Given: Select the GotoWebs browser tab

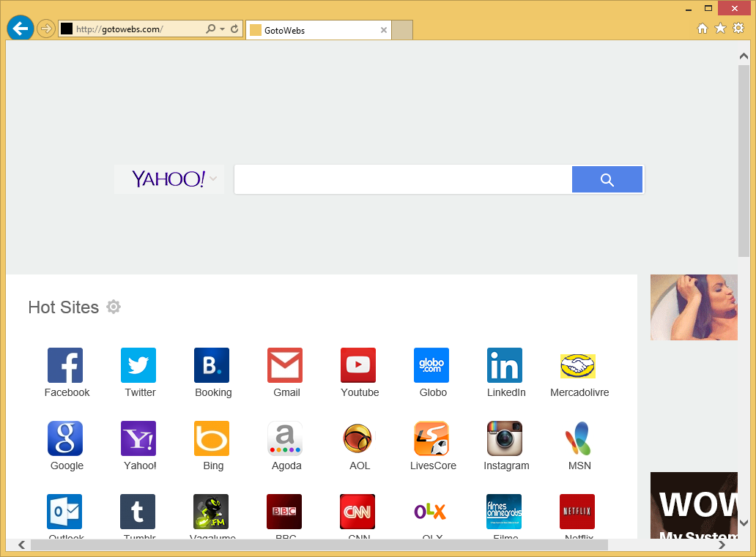Looking at the screenshot, I should coord(318,30).
